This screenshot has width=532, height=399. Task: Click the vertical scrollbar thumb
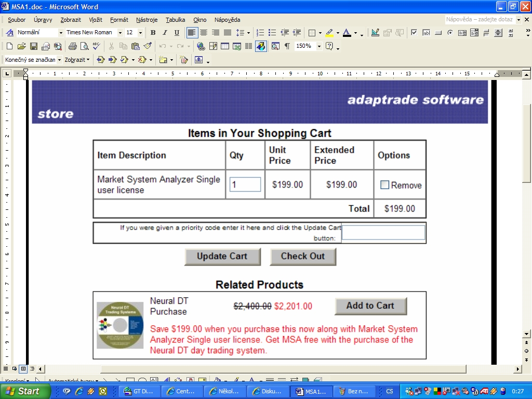[x=526, y=143]
